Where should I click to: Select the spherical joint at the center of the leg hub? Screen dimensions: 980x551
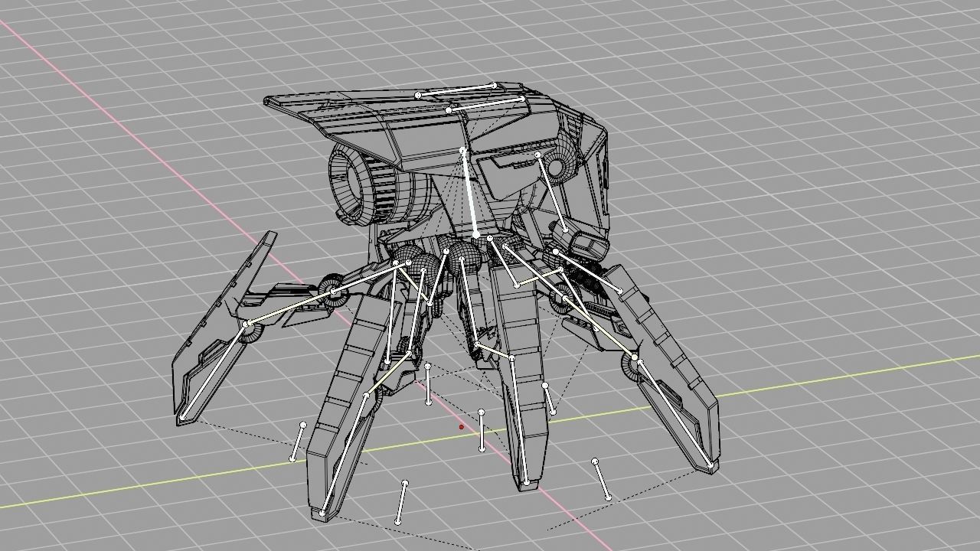[463, 258]
